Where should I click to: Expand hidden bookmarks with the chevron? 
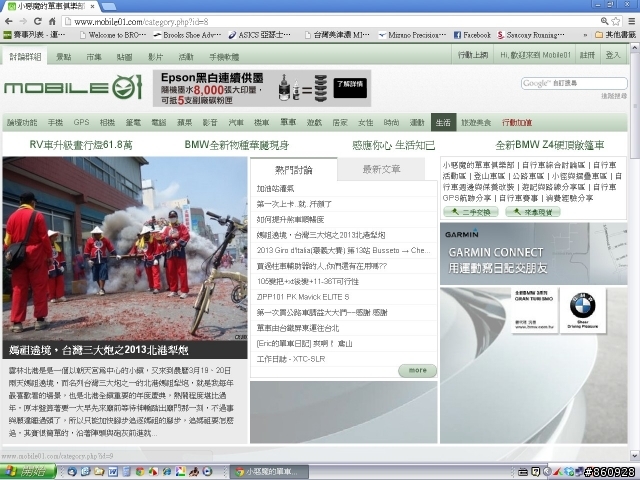tap(585, 35)
